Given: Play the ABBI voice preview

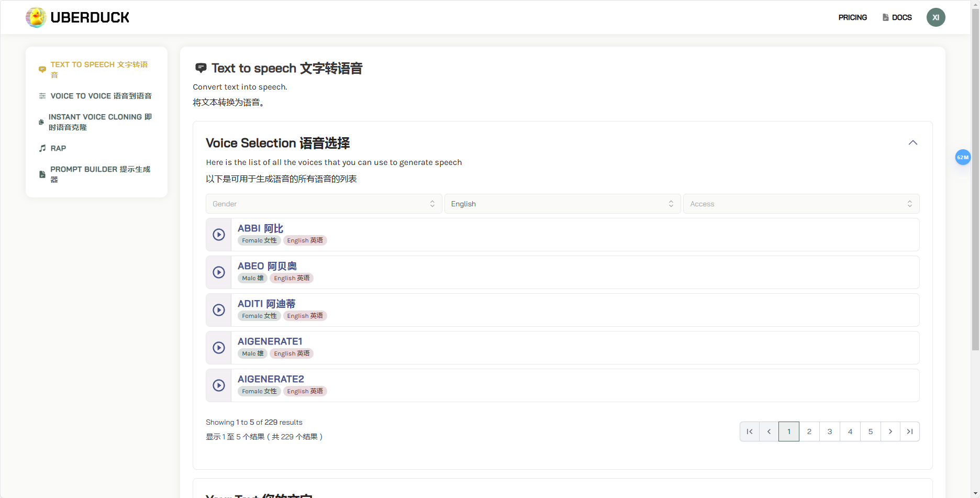Looking at the screenshot, I should [219, 235].
